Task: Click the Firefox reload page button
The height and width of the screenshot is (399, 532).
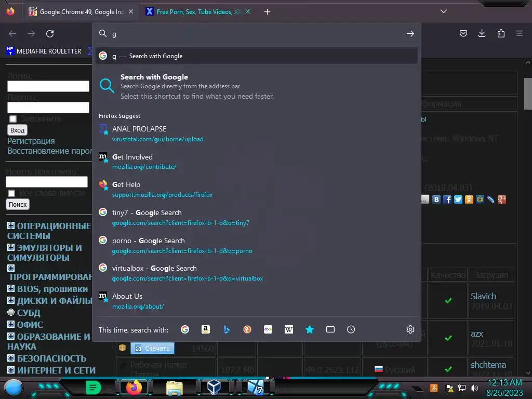Action: coord(50,34)
